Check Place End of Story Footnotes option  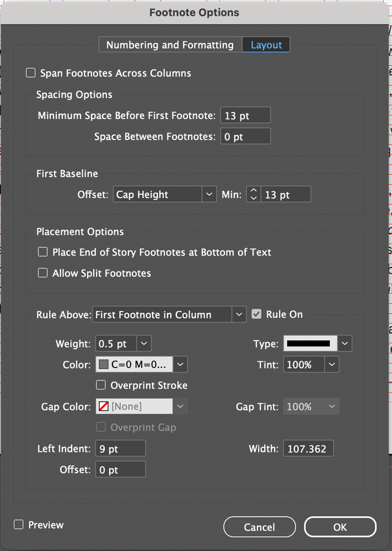coord(42,252)
